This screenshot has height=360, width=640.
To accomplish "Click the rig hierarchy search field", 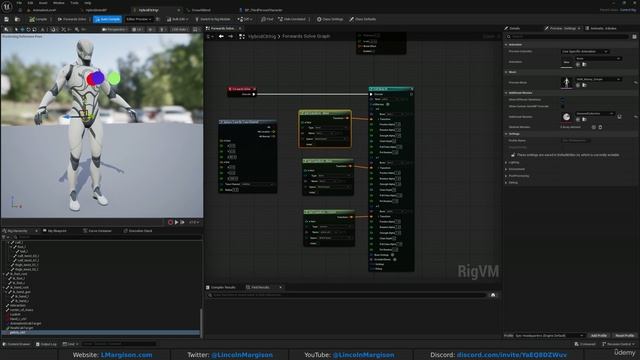I will tap(107, 237).
